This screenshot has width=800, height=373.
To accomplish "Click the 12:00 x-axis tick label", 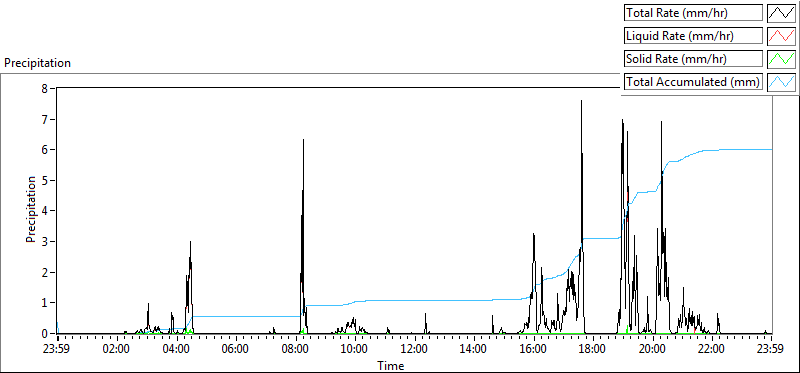I will 414,350.
